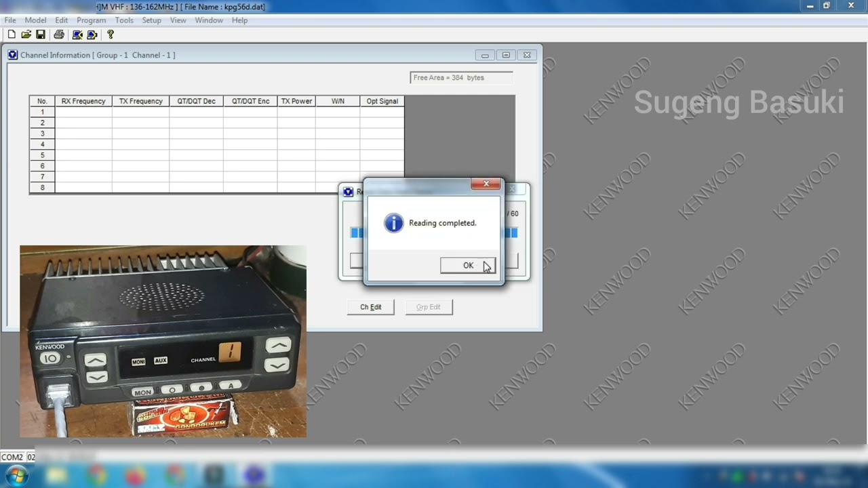This screenshot has width=868, height=488.
Task: Select channel row number 8
Action: click(x=42, y=188)
